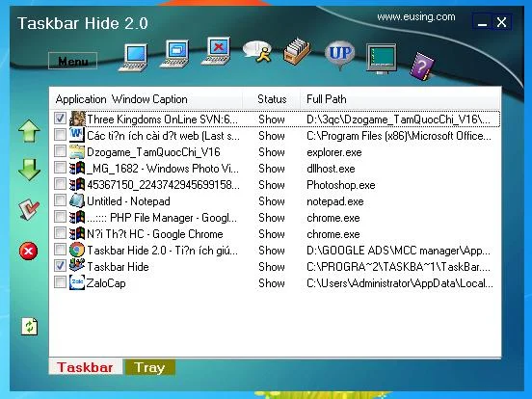The width and height of the screenshot is (532, 399).
Task: Click the red checkmark sidebar icon
Action: pyautogui.click(x=29, y=209)
